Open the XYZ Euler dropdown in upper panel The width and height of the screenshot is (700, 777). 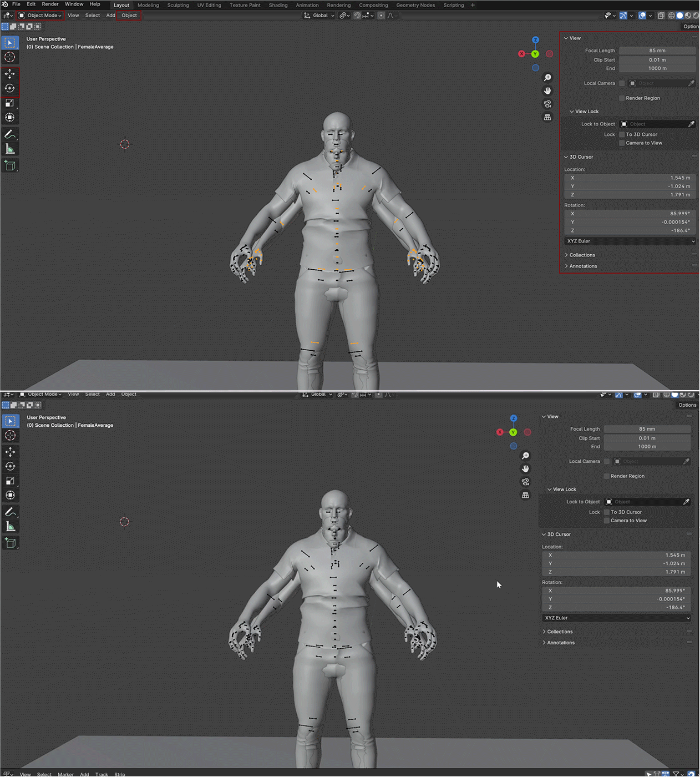click(630, 241)
